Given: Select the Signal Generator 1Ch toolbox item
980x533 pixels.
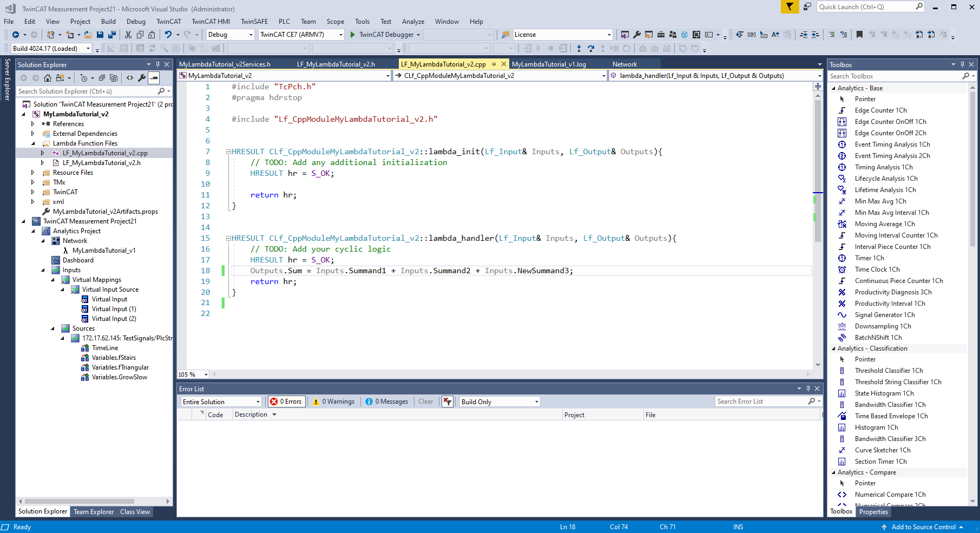Looking at the screenshot, I should [x=884, y=315].
